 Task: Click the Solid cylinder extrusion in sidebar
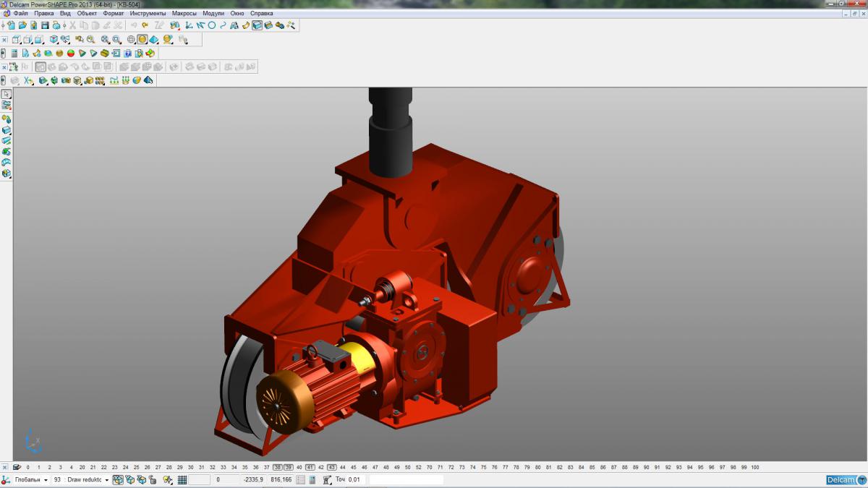pyautogui.click(x=7, y=140)
